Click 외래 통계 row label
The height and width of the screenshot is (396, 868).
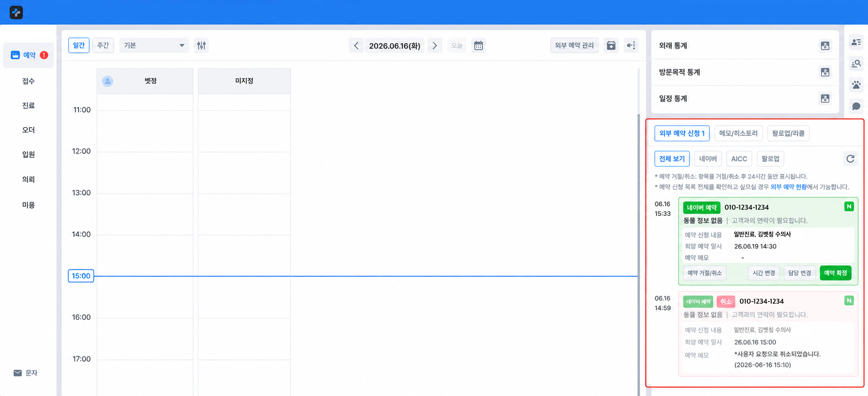pyautogui.click(x=673, y=45)
